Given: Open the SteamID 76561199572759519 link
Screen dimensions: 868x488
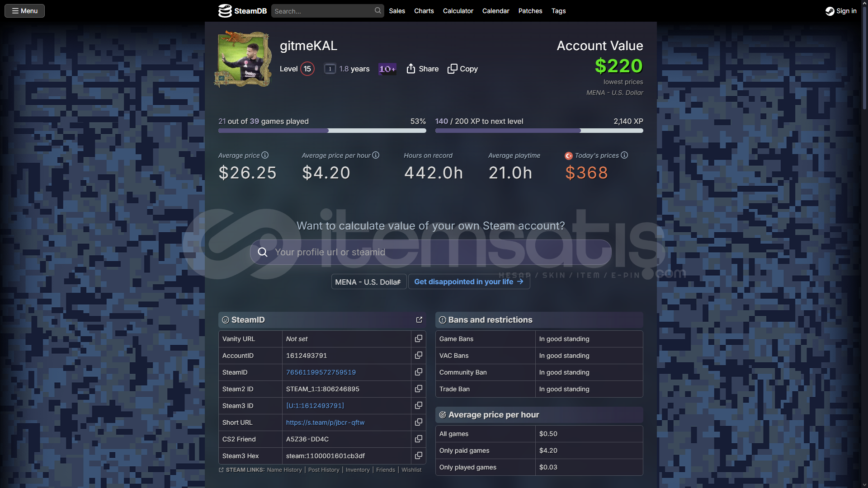Looking at the screenshot, I should coord(321,372).
